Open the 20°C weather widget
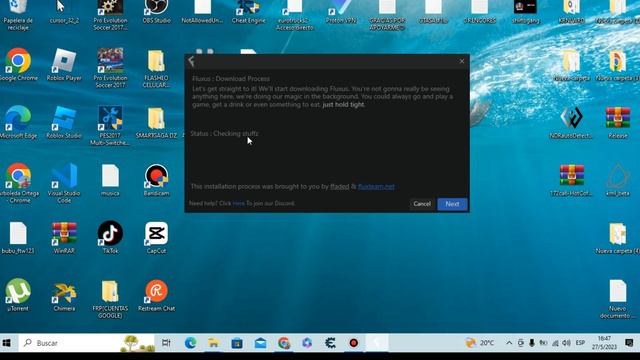 (480, 343)
